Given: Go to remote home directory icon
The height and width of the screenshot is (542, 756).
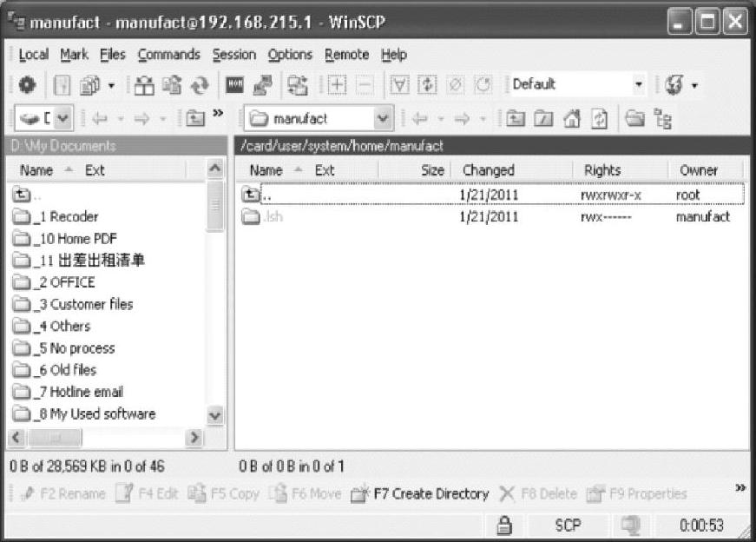Looking at the screenshot, I should 572,118.
